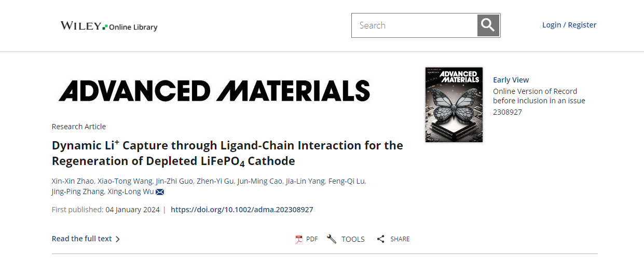Viewport: 644px width, 261px height.
Task: Focus the Search input field
Action: coord(415,25)
